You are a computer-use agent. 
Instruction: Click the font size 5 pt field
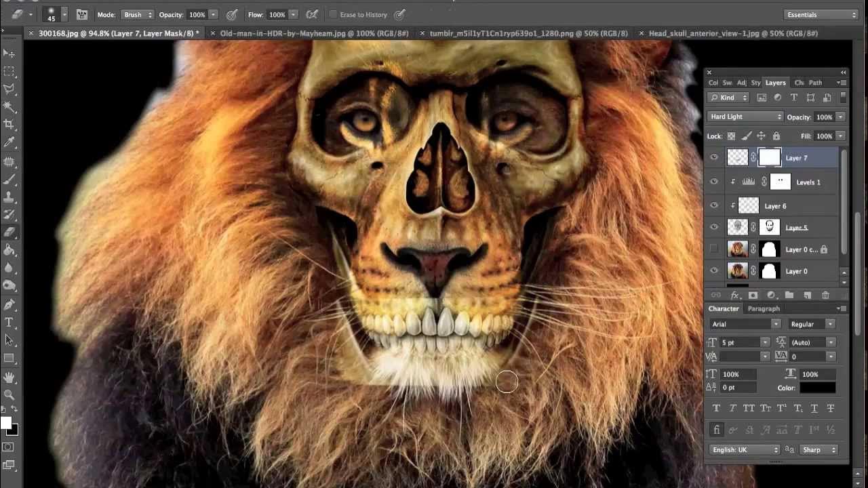pos(741,342)
